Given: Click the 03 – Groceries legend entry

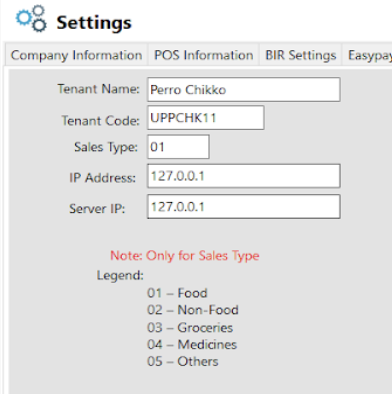Looking at the screenshot, I should tap(190, 327).
